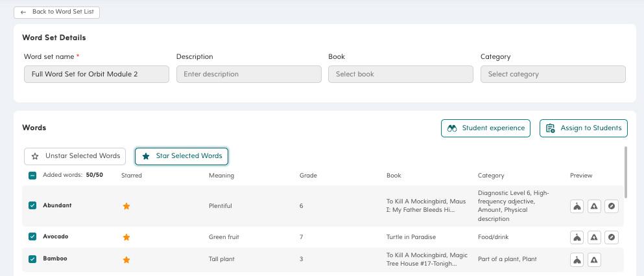This screenshot has height=276, width=644.
Task: Go back to Word Set List
Action: pyautogui.click(x=57, y=12)
